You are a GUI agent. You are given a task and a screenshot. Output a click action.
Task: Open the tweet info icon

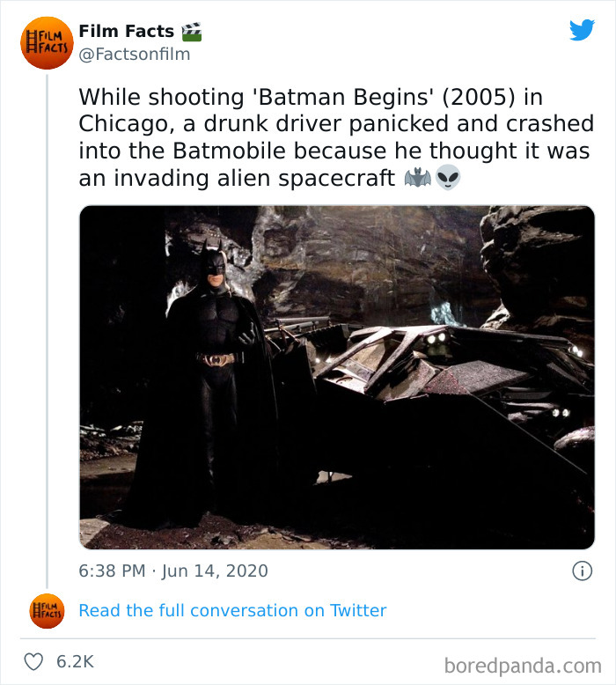coord(582,571)
